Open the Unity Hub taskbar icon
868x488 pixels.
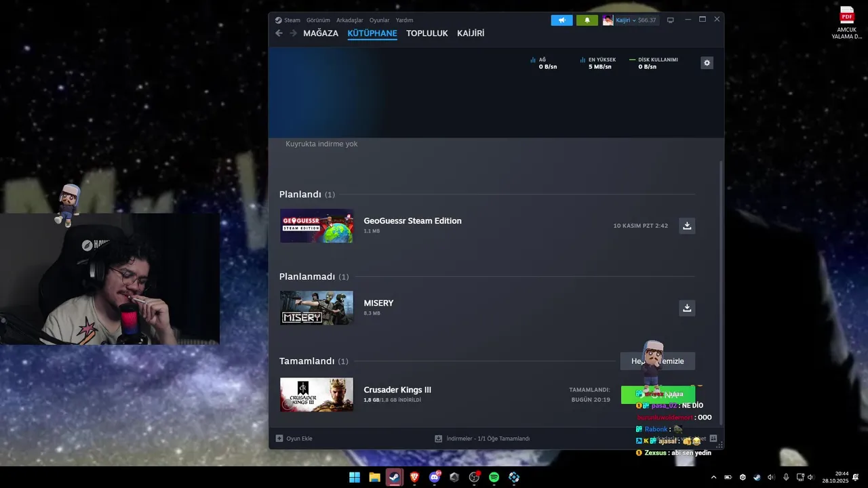tap(454, 477)
